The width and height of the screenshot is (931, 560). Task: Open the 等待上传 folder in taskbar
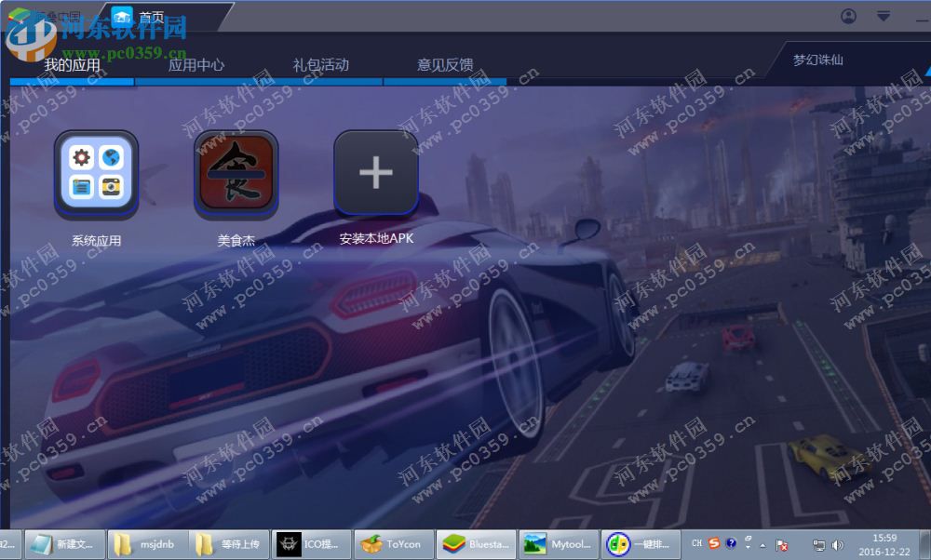tap(230, 544)
